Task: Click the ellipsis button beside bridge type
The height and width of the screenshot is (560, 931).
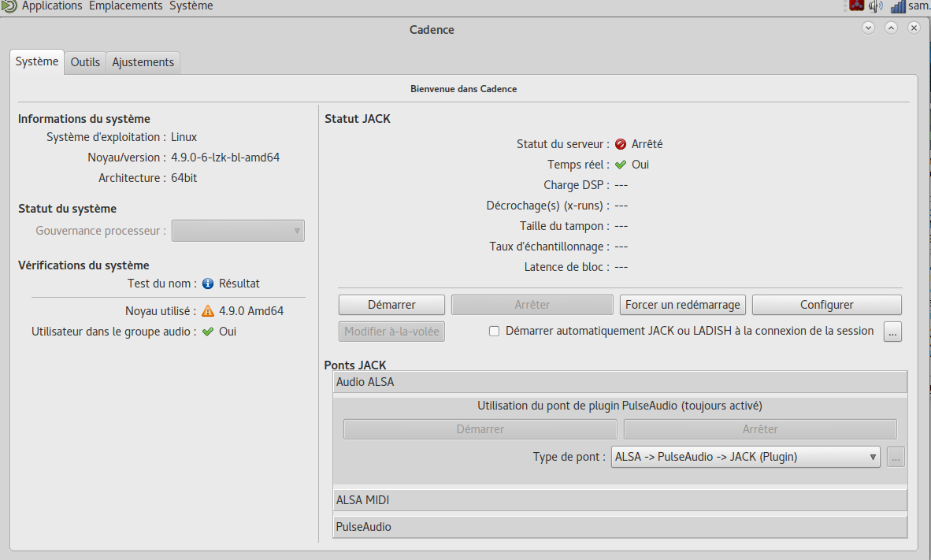Action: point(896,457)
